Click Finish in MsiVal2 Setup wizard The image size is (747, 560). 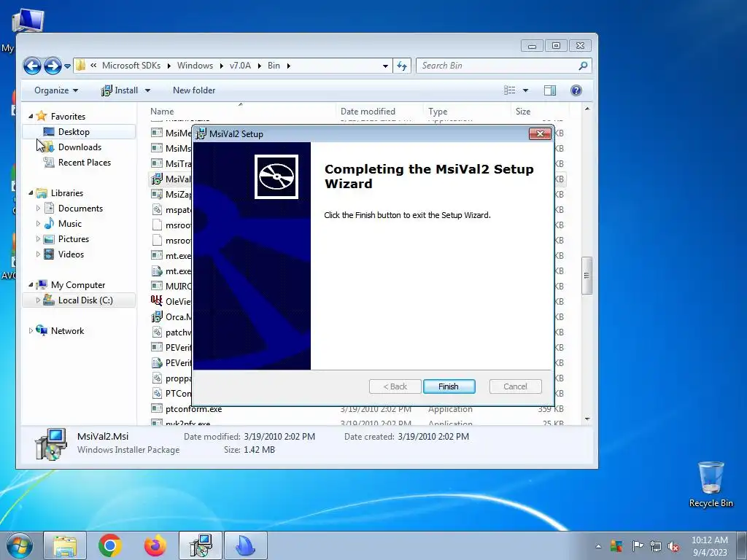449,386
